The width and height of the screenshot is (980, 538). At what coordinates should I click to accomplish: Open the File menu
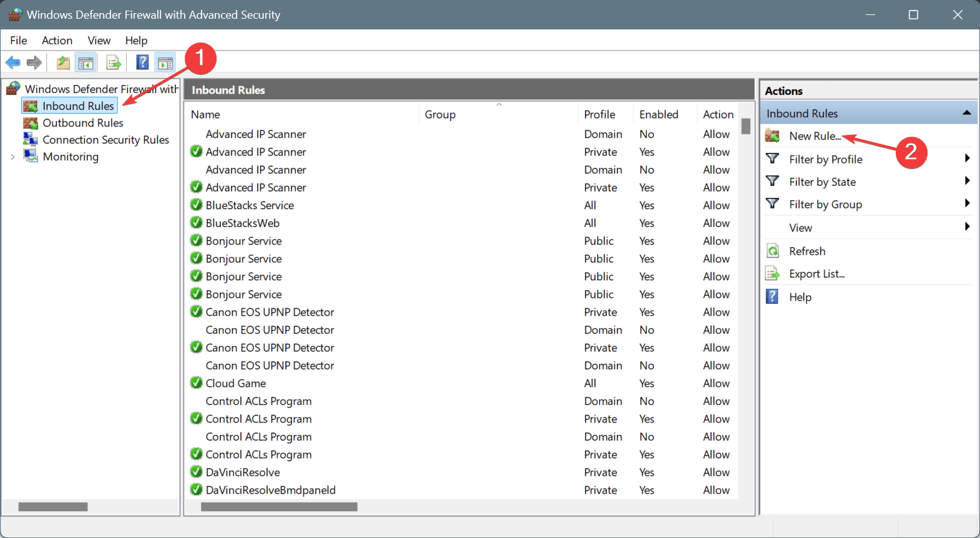coord(19,41)
